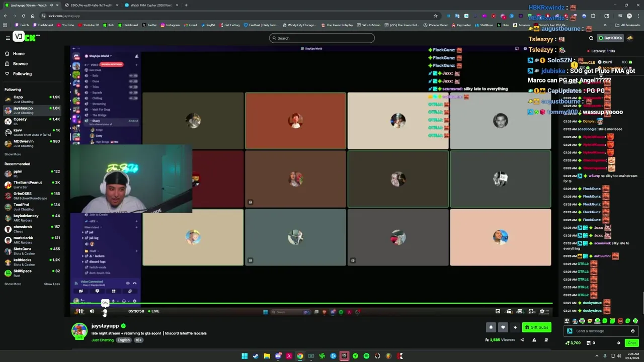
Task: Click the subscribe star icon button
Action: tap(515, 327)
